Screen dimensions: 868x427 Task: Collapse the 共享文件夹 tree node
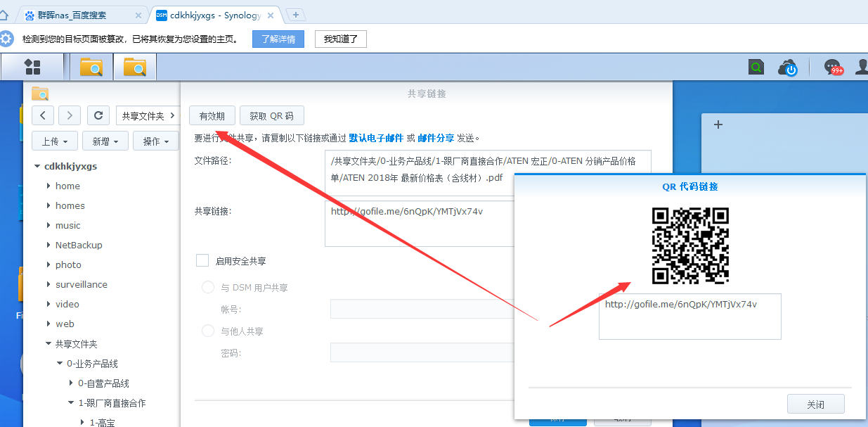click(x=48, y=344)
